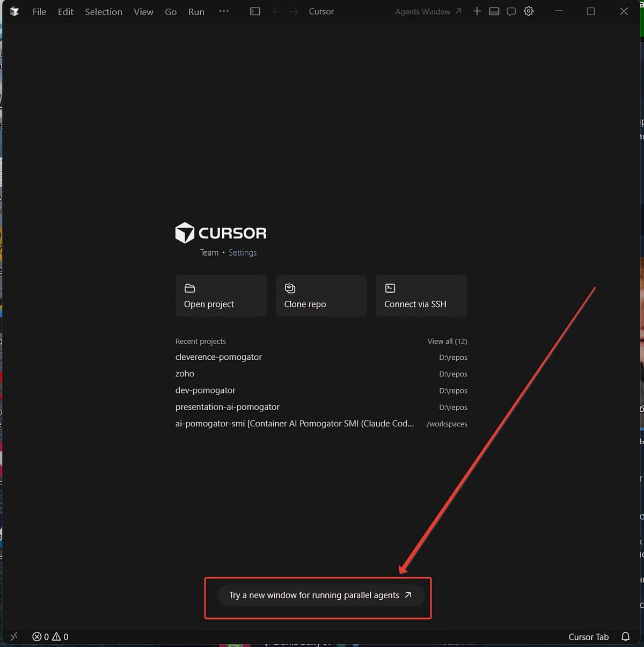
Task: Open the File menu
Action: (39, 12)
